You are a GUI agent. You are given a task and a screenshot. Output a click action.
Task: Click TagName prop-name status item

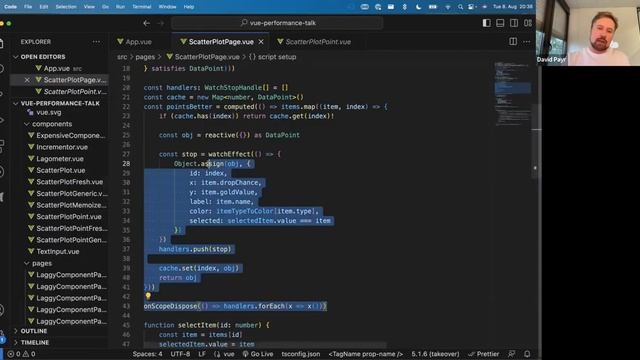(x=366, y=354)
